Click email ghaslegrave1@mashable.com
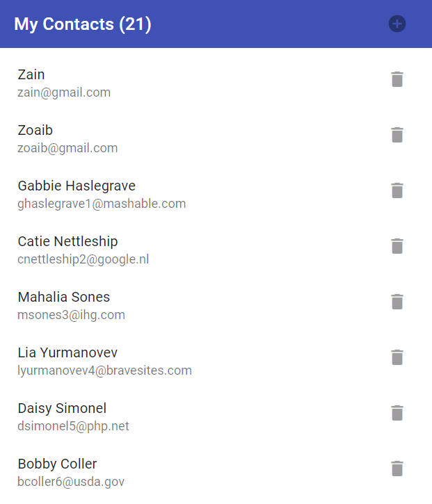432x504 pixels. click(x=102, y=204)
